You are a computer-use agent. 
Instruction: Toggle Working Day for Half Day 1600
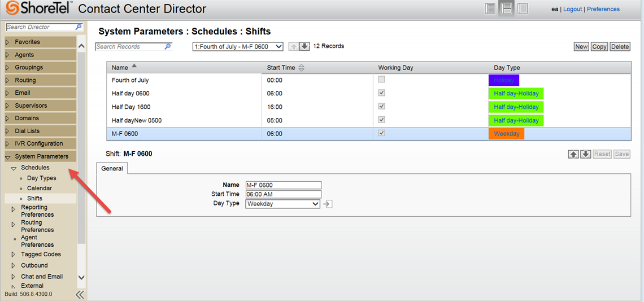[x=381, y=106]
